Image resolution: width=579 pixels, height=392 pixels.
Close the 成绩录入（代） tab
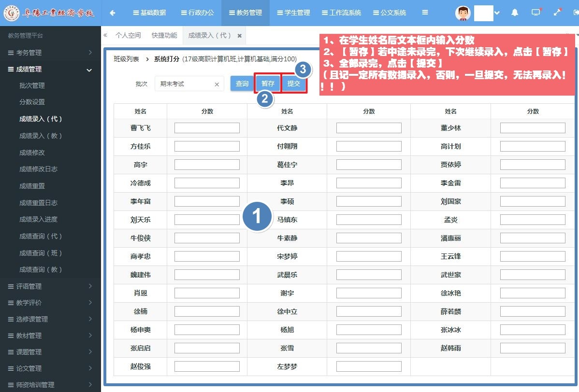(239, 36)
